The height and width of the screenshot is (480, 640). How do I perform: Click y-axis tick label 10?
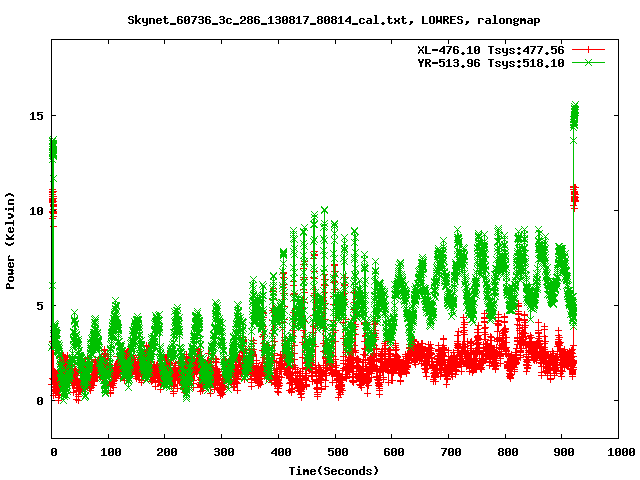click(36, 211)
